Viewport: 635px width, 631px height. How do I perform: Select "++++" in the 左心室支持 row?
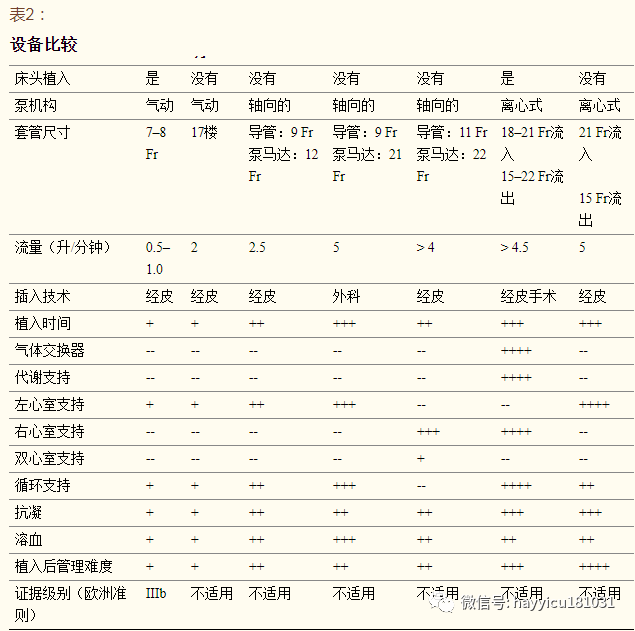(x=594, y=405)
